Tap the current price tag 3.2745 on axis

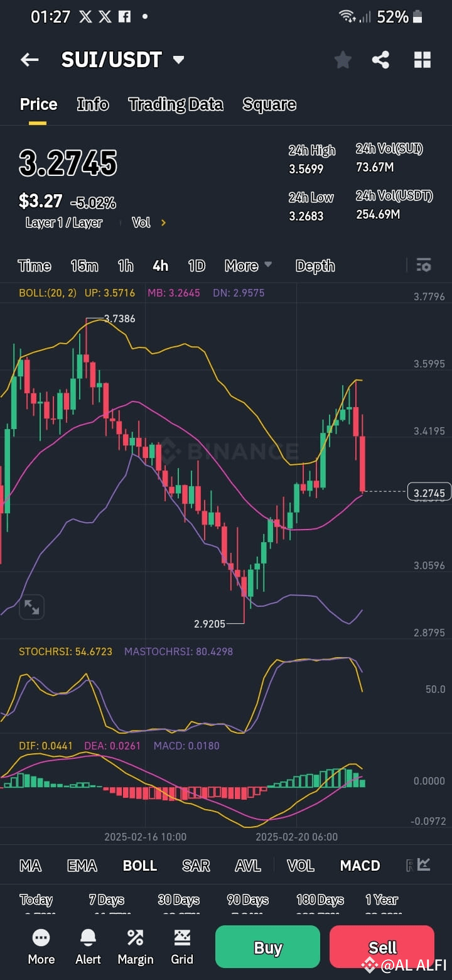(x=429, y=493)
